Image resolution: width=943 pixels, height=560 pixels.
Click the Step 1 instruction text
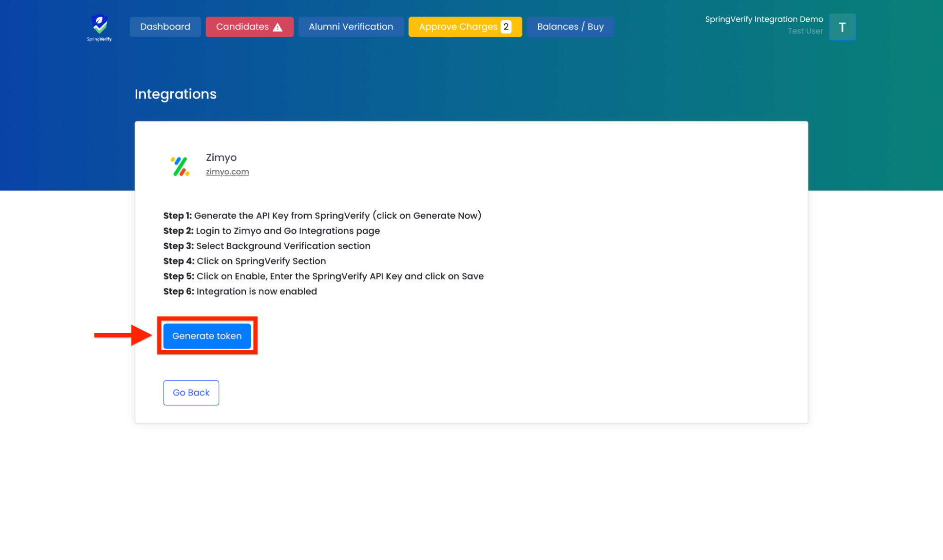[x=322, y=215]
